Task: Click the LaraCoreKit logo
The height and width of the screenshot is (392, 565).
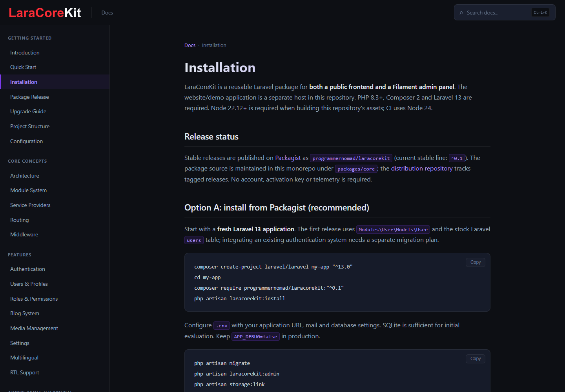Action: 45,13
